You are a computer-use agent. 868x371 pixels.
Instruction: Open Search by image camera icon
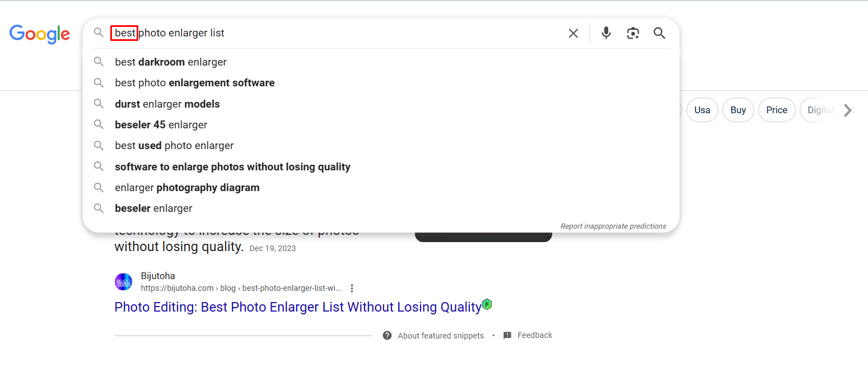tap(633, 33)
